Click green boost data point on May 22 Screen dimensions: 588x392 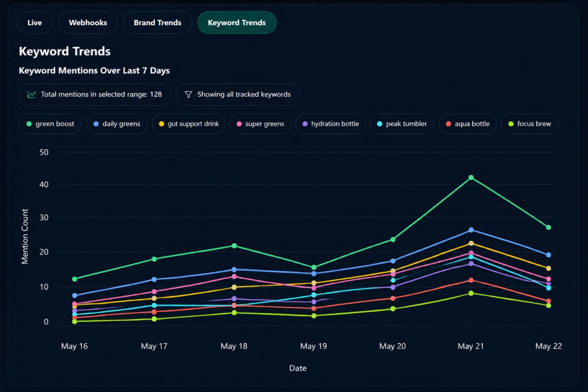pyautogui.click(x=548, y=227)
